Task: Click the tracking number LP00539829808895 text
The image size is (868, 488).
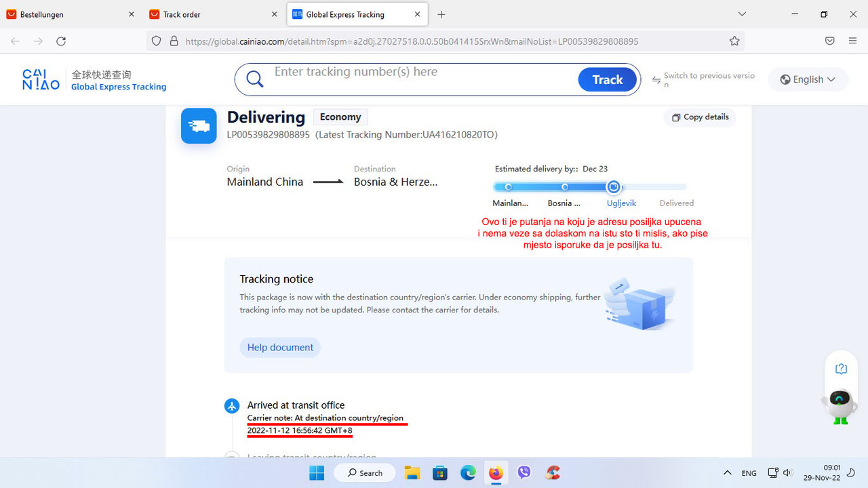Action: tap(268, 135)
